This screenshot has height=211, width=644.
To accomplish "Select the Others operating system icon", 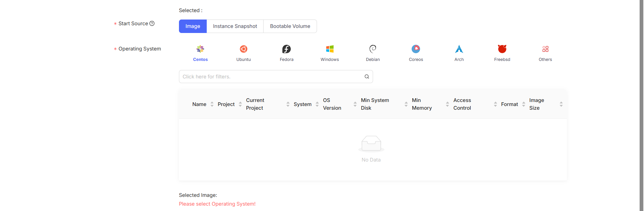I will [545, 49].
